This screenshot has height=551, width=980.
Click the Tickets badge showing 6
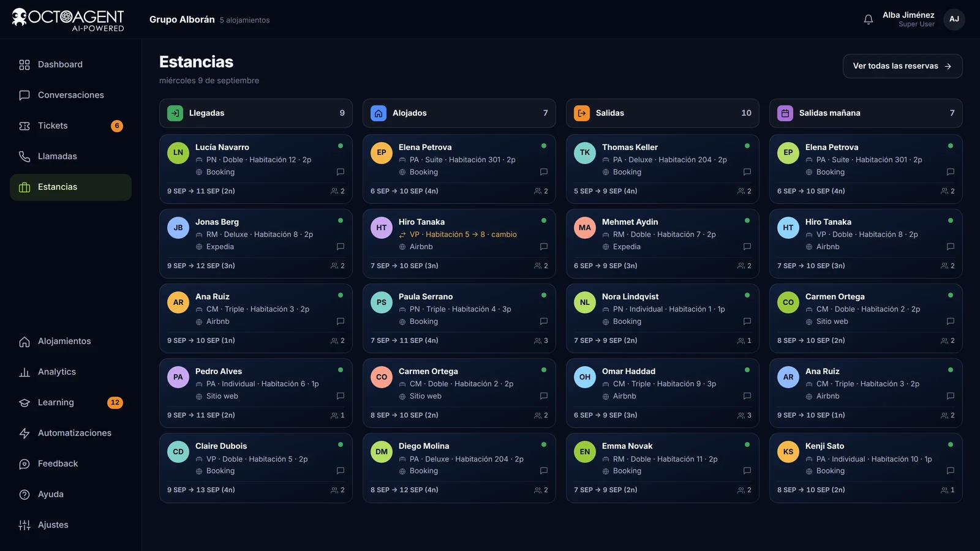pyautogui.click(x=117, y=126)
